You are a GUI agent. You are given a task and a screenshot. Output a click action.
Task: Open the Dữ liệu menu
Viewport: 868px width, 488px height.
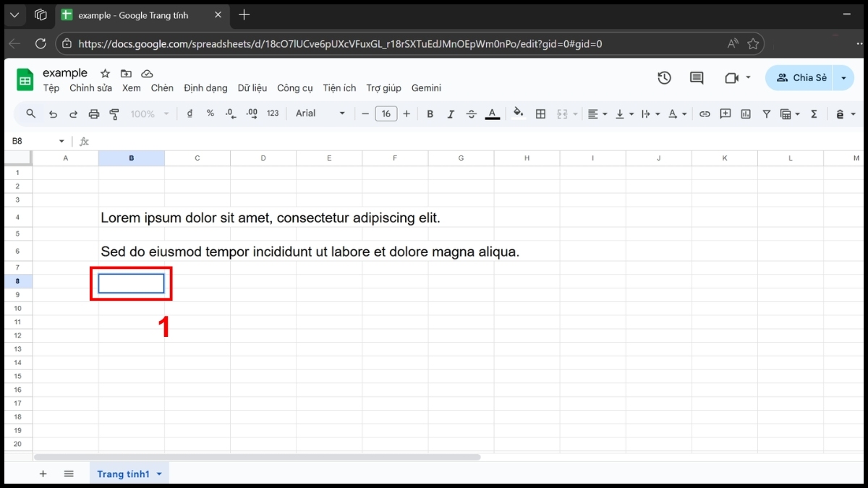coord(252,87)
